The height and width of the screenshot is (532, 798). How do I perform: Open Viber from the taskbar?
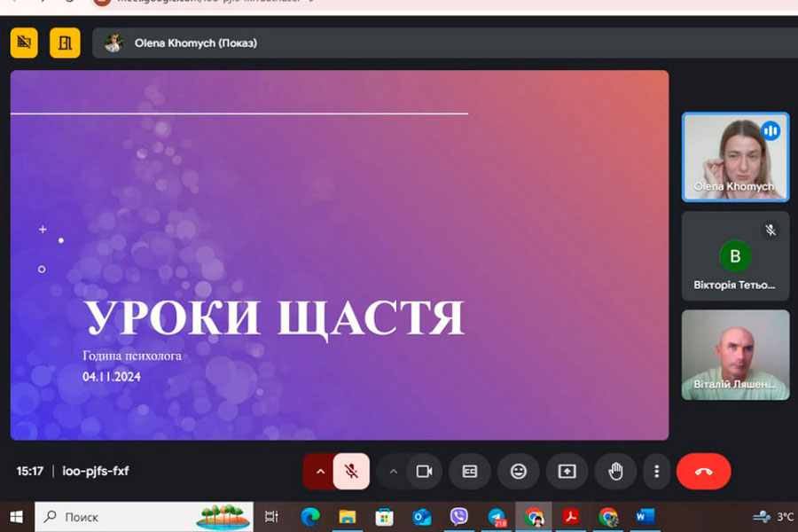(458, 517)
